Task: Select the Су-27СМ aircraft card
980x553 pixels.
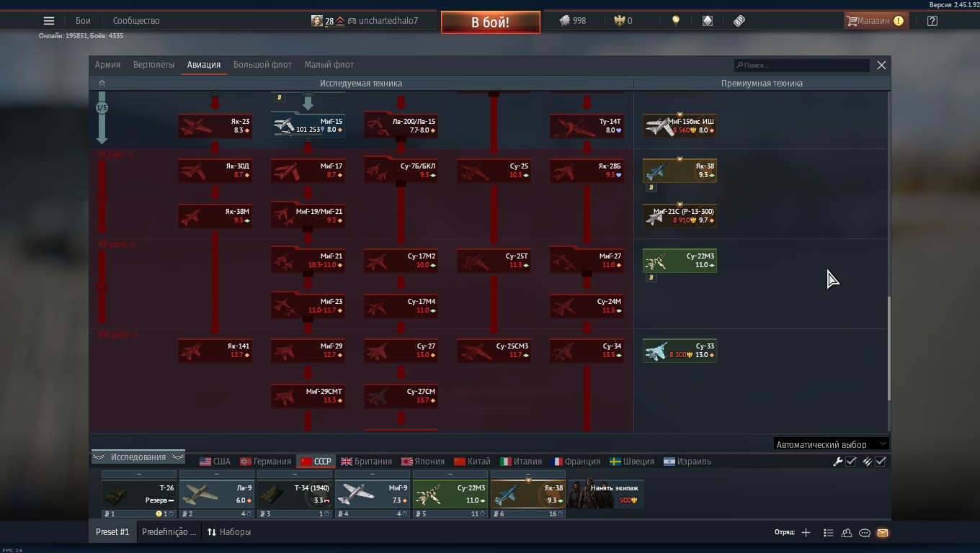Action: tap(401, 395)
